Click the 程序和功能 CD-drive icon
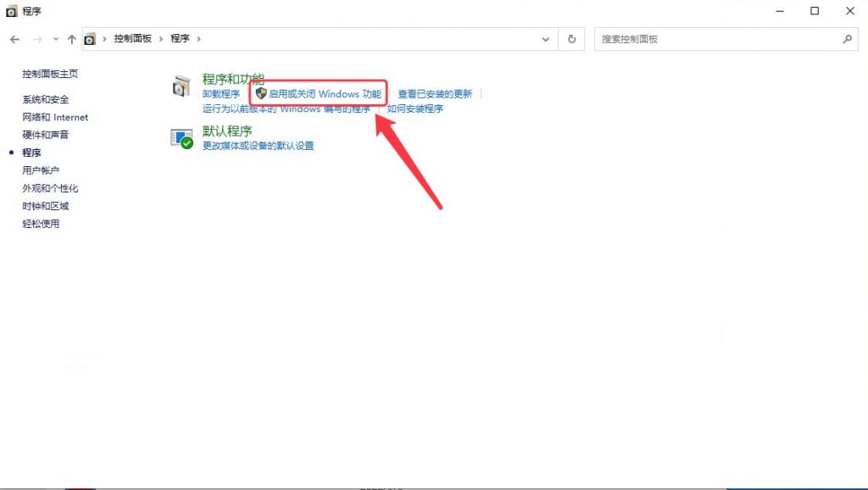Image resolution: width=868 pixels, height=490 pixels. [181, 85]
